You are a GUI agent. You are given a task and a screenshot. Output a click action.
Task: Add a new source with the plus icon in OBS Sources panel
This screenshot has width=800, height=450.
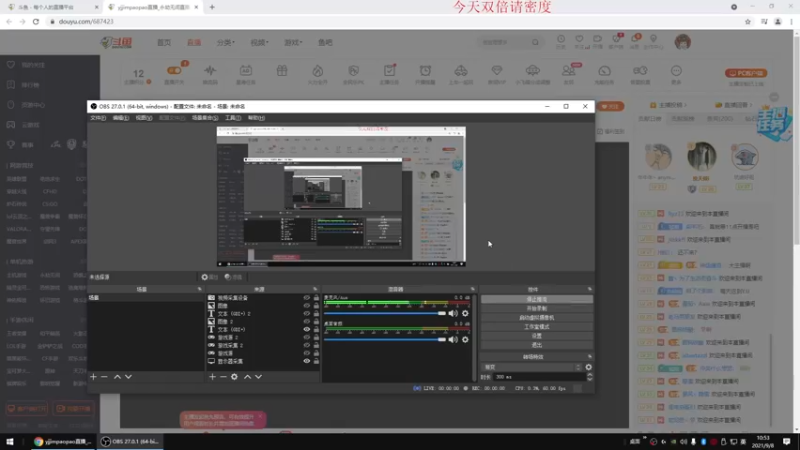[x=212, y=377]
